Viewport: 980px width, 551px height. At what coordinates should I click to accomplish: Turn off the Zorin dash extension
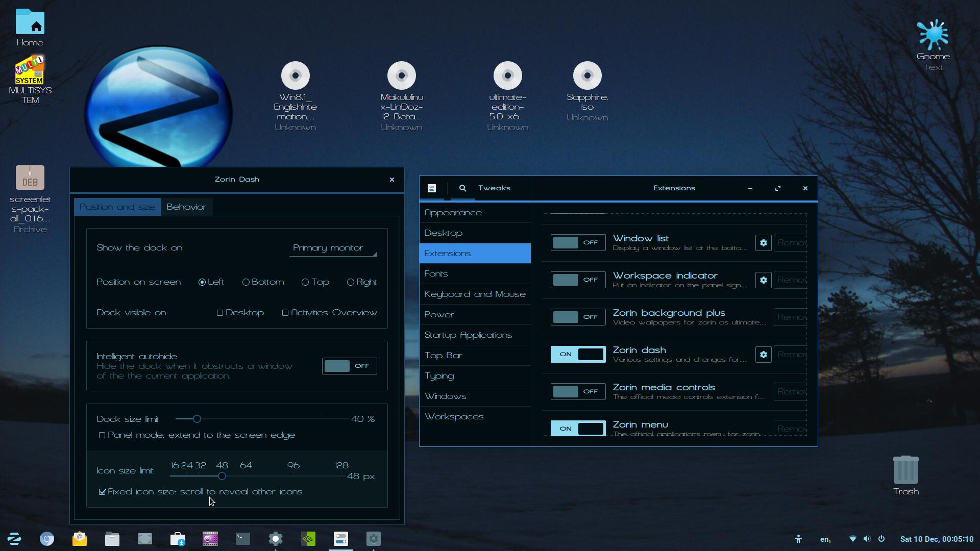578,355
